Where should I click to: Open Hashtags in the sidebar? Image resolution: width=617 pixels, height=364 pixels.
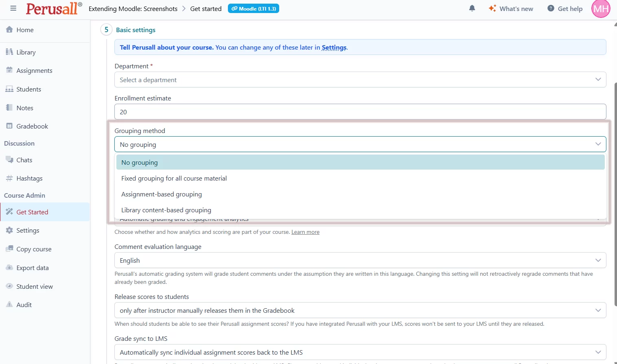coord(29,178)
